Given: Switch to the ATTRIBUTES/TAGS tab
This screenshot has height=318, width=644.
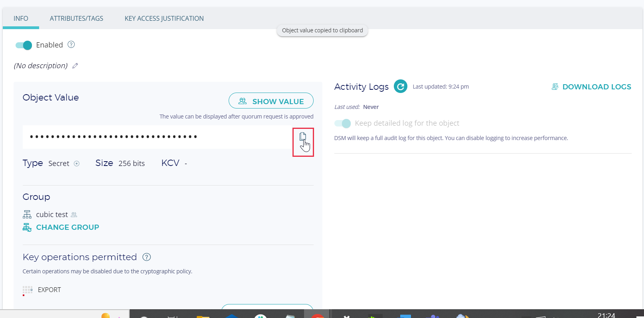Looking at the screenshot, I should coord(76,18).
